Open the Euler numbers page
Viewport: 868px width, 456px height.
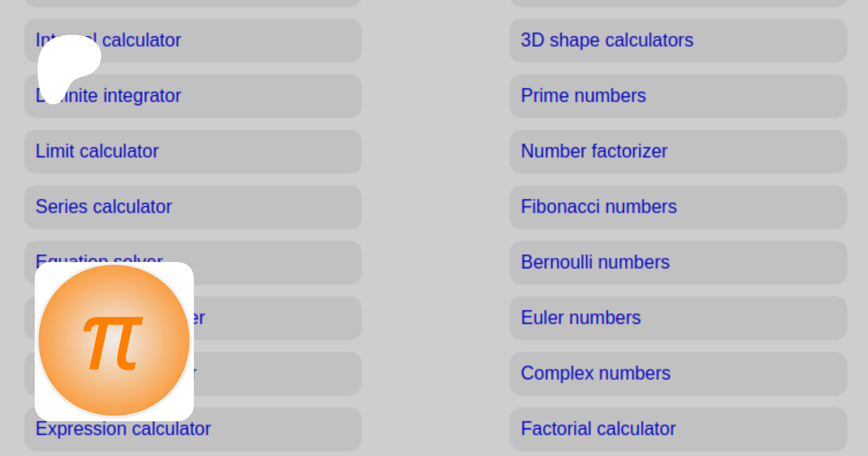(x=581, y=318)
